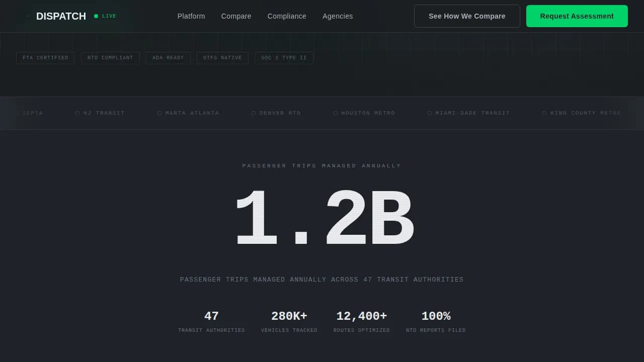Open the Agencies nav item
The width and height of the screenshot is (644, 362).
(338, 16)
